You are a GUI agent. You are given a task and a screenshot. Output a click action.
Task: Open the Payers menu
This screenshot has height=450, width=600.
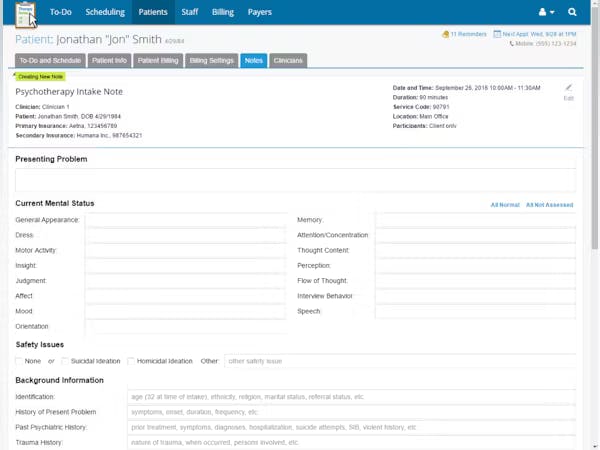point(259,12)
